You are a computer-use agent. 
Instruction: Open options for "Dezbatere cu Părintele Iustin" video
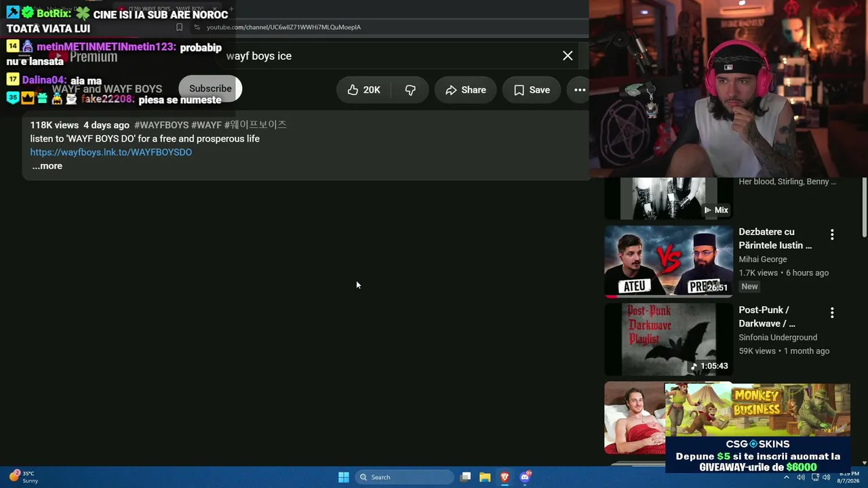[x=832, y=235]
